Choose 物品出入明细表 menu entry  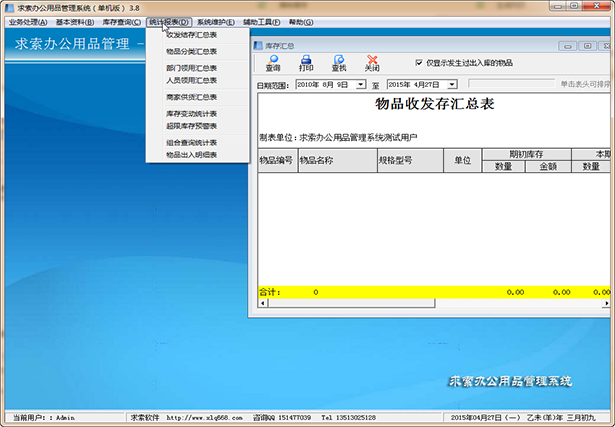(x=198, y=155)
